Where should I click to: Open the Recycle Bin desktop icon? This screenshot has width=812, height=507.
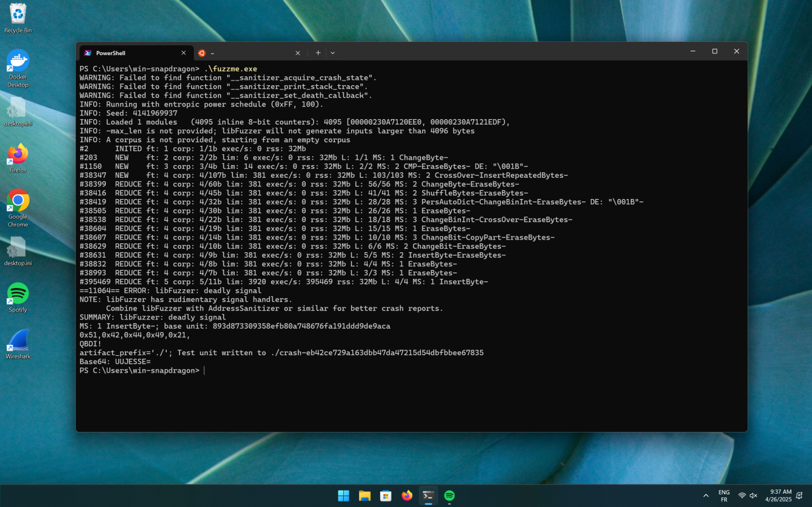18,18
